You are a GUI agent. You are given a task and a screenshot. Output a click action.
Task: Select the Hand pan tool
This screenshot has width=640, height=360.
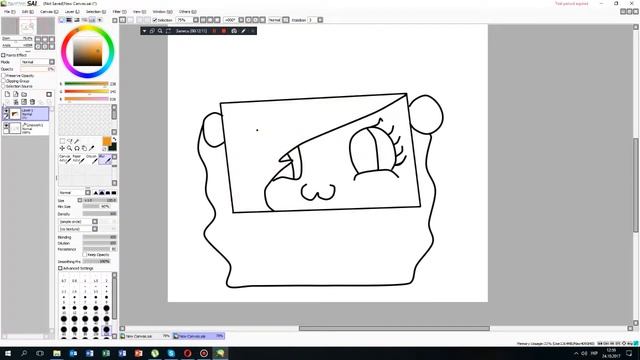click(84, 148)
